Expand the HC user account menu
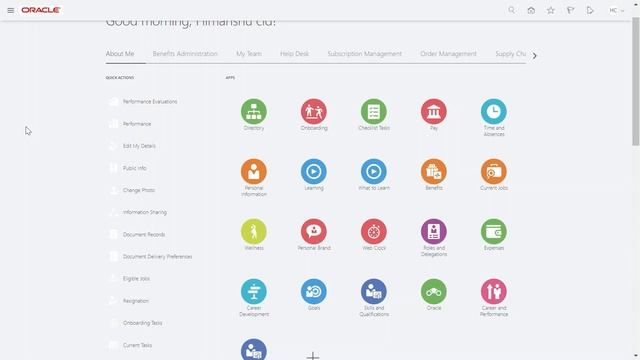Screen dimensions: 640x360 click(x=616, y=10)
